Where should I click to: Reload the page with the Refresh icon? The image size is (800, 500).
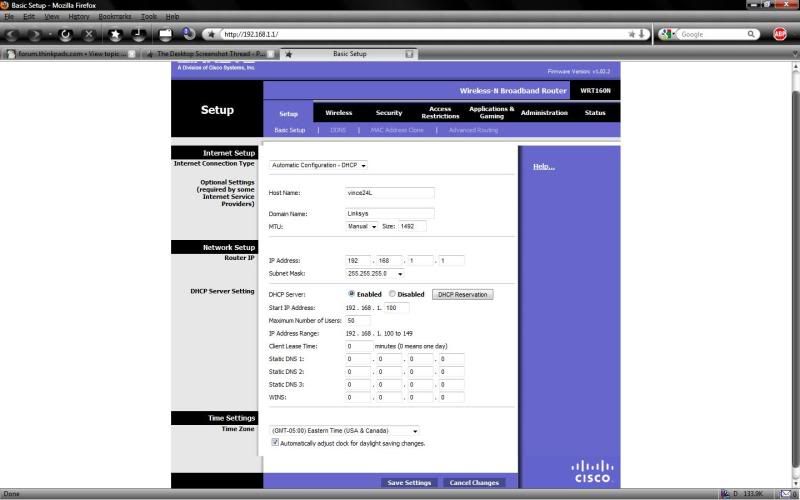point(65,35)
